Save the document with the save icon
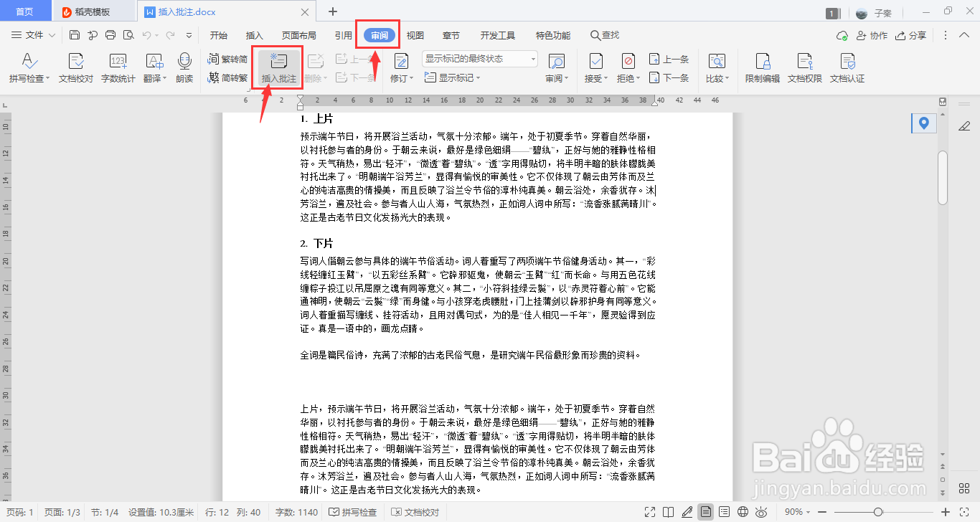Image resolution: width=980 pixels, height=522 pixels. (x=75, y=35)
